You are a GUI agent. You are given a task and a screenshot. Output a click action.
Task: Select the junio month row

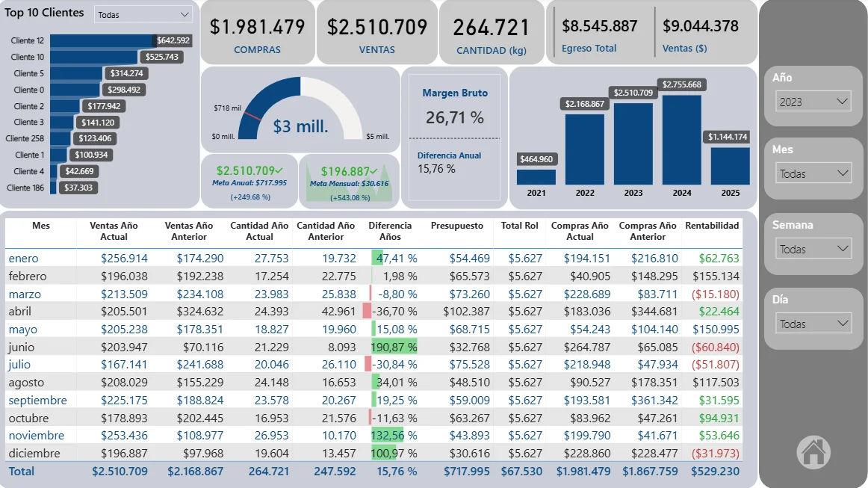tap(22, 347)
